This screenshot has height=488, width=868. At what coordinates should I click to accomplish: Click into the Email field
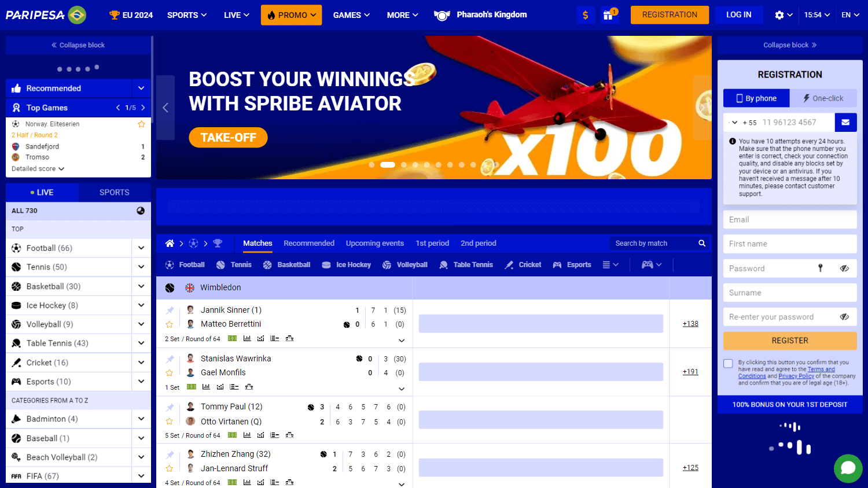click(790, 220)
